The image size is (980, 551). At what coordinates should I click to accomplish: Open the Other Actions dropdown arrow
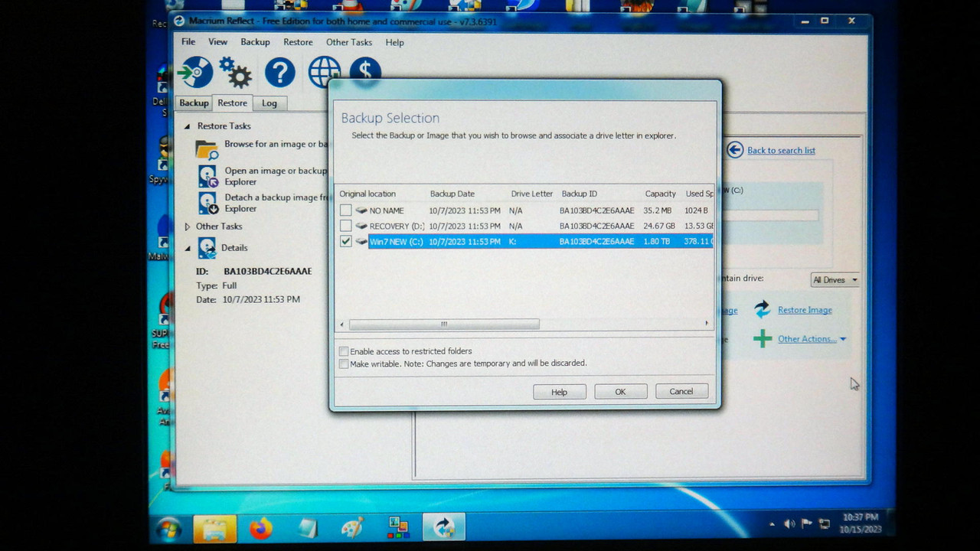click(843, 339)
